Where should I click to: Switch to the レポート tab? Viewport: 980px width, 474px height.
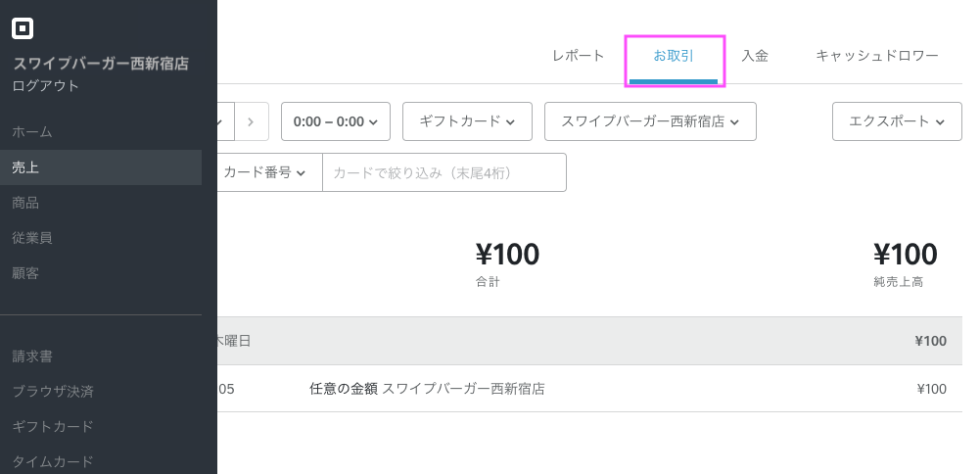(x=579, y=56)
